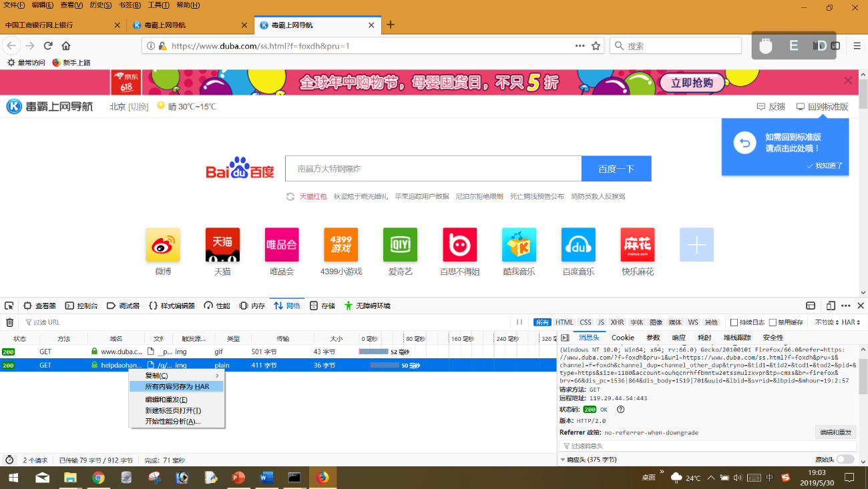
Task: Filter requests by XHR type
Action: 617,323
